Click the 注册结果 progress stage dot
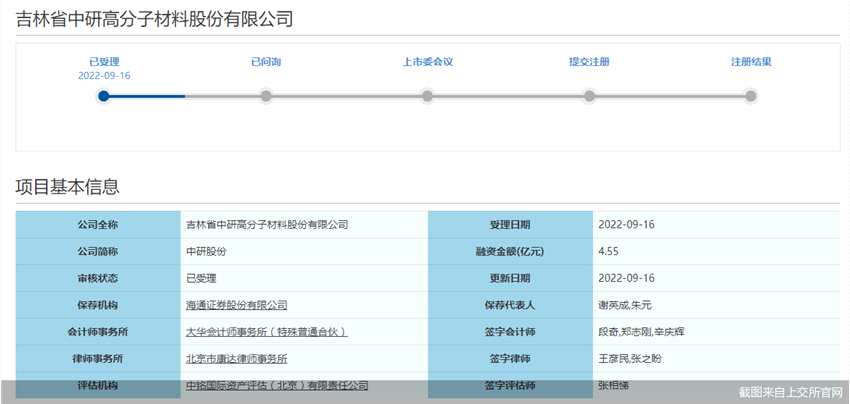The height and width of the screenshot is (404, 850). click(x=750, y=96)
